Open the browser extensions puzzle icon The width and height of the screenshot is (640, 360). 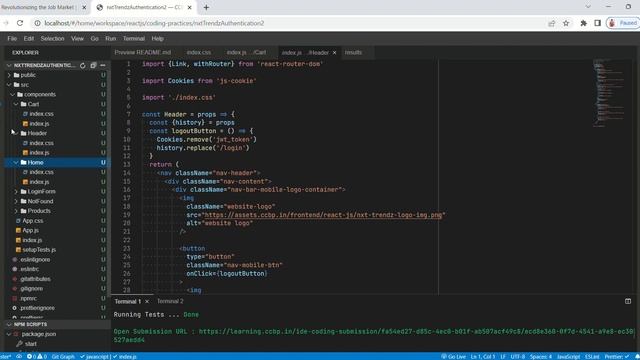point(584,23)
